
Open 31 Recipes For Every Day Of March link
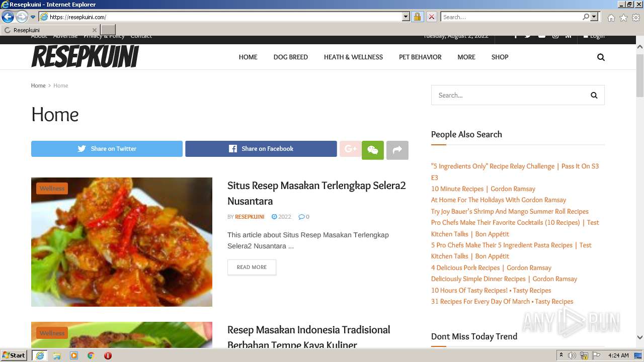[x=502, y=302]
